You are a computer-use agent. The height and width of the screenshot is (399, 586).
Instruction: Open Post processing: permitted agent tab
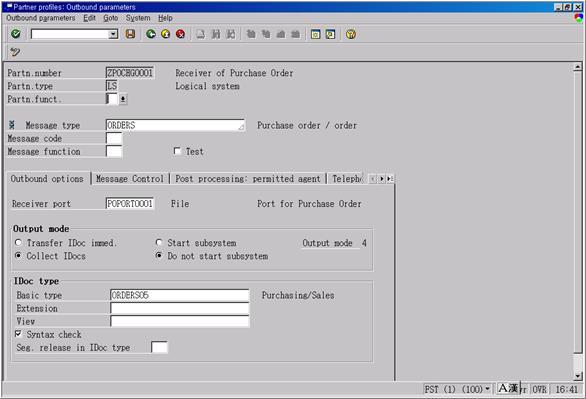(248, 179)
